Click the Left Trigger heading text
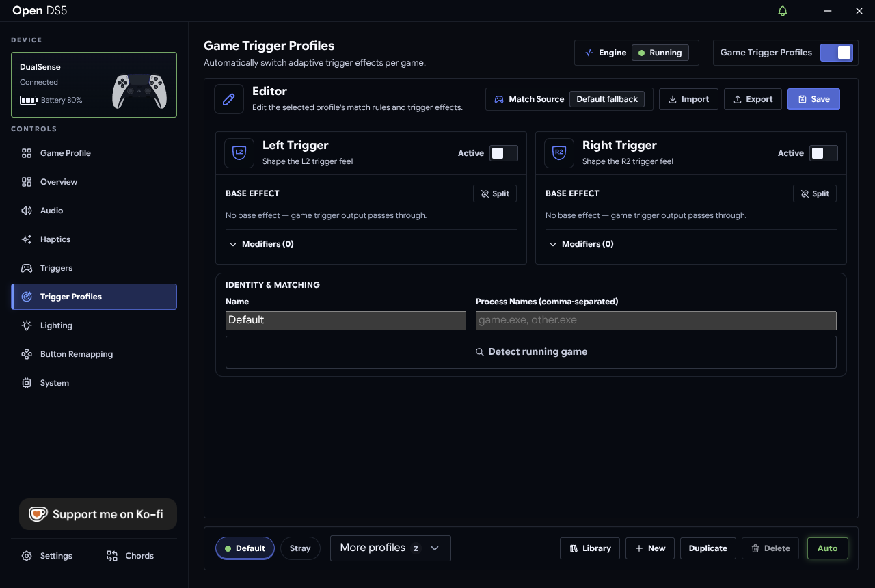875x588 pixels. [295, 145]
